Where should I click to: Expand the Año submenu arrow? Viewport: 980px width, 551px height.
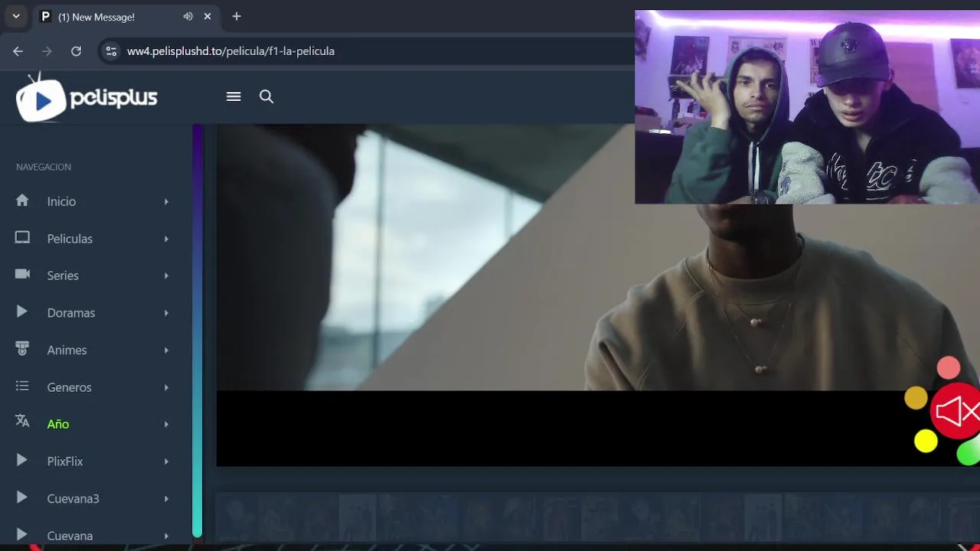166,424
